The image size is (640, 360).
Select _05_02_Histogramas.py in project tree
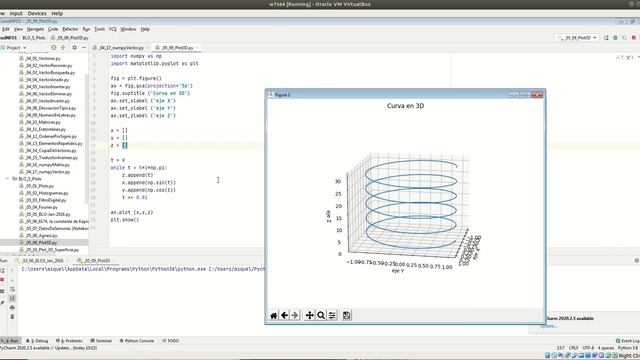point(44,193)
